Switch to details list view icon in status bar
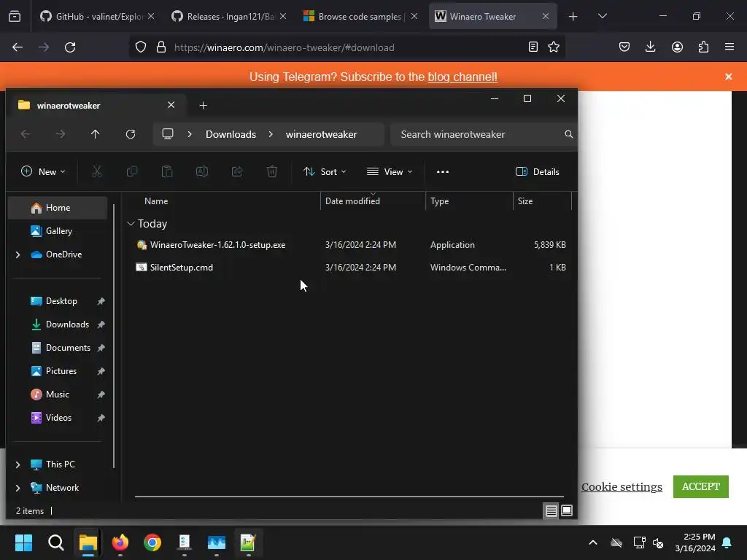 click(x=551, y=511)
